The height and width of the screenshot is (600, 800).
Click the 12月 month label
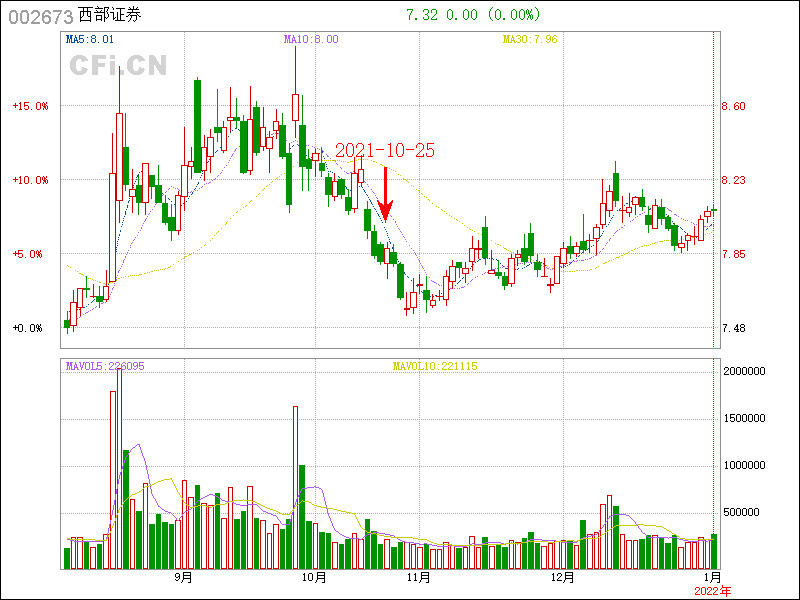(563, 578)
